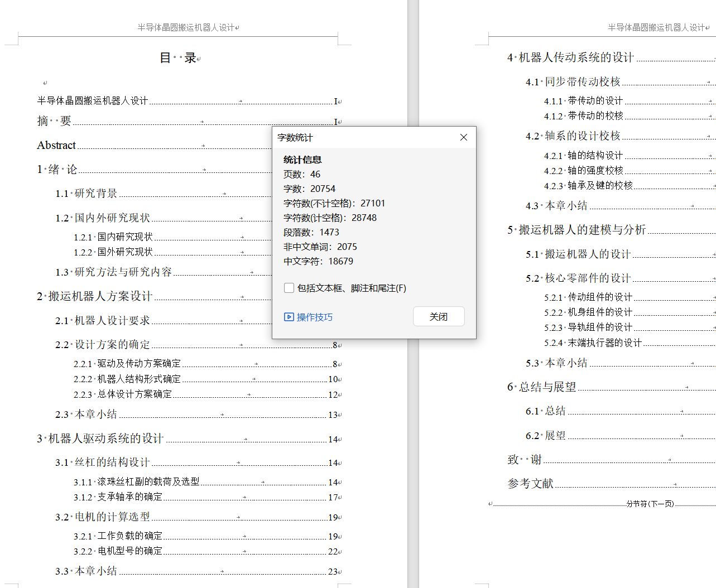Click the 5.2 核心零部件的设计 entry
The image size is (716, 588).
(x=578, y=278)
